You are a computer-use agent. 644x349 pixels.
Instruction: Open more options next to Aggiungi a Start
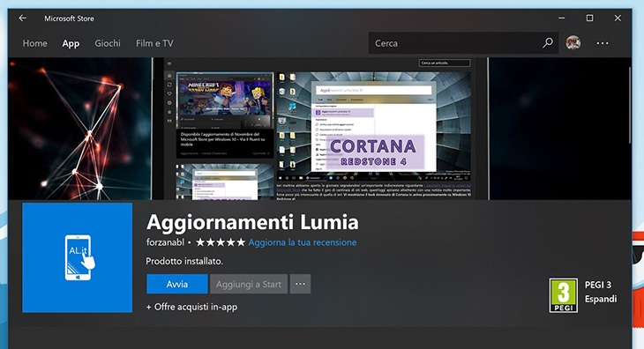pos(300,284)
